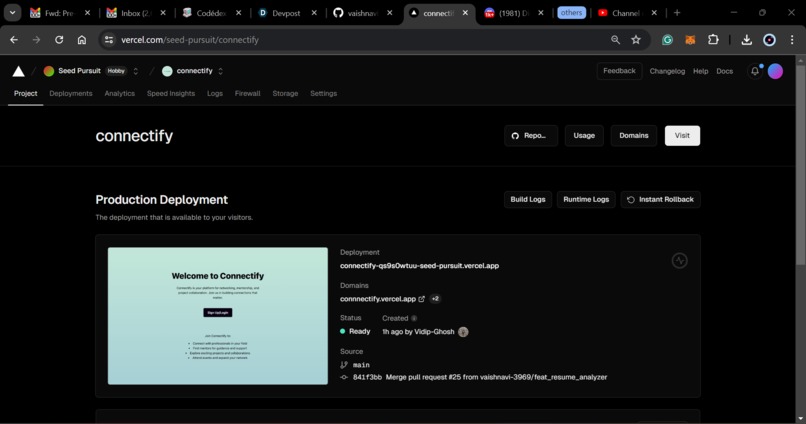Click the Welcome to Connectify preview thumbnail
The image size is (806, 424).
pyautogui.click(x=217, y=316)
